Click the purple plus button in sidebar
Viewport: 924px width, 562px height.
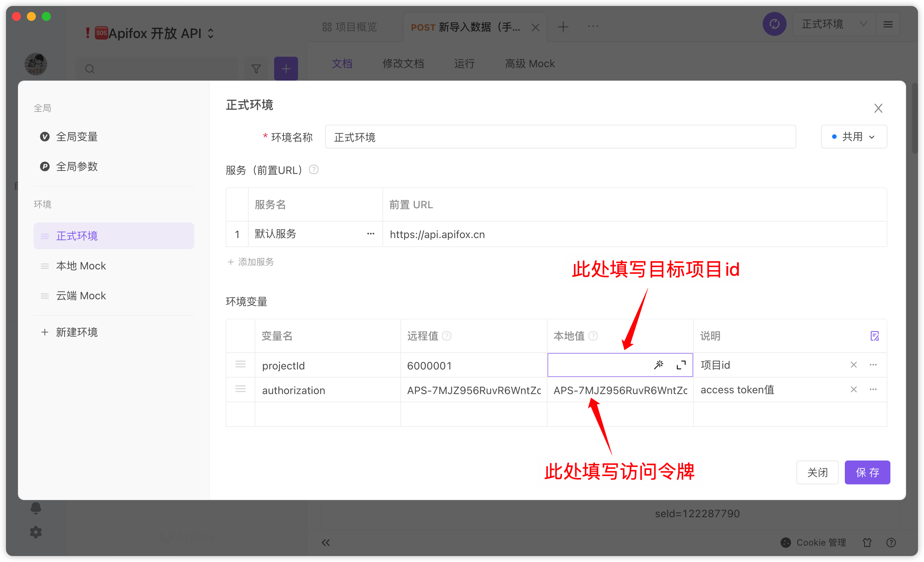(x=286, y=69)
